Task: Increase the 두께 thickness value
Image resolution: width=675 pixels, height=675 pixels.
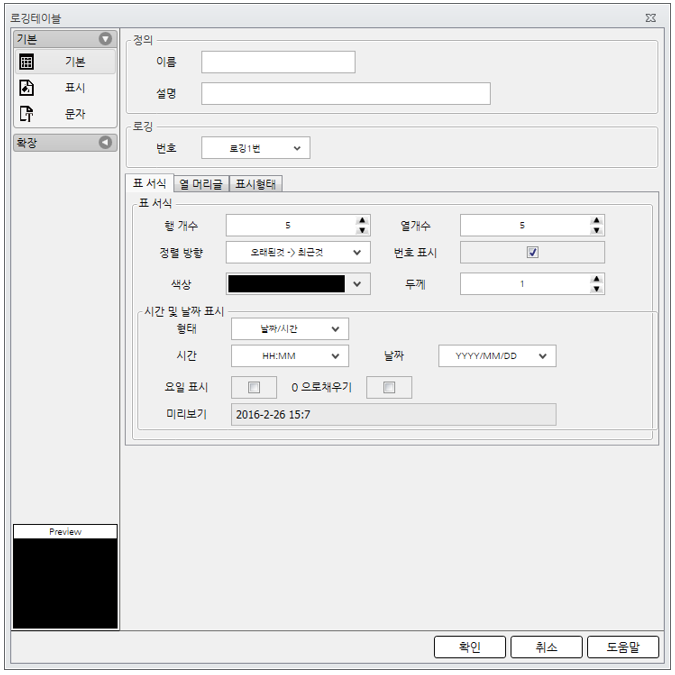Action: (596, 279)
